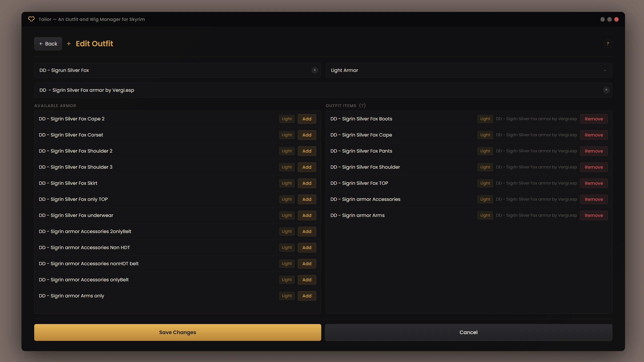Toggle Light on DD - Sigrin Silver Fox Cape 2
The image size is (644, 362).
tap(287, 119)
